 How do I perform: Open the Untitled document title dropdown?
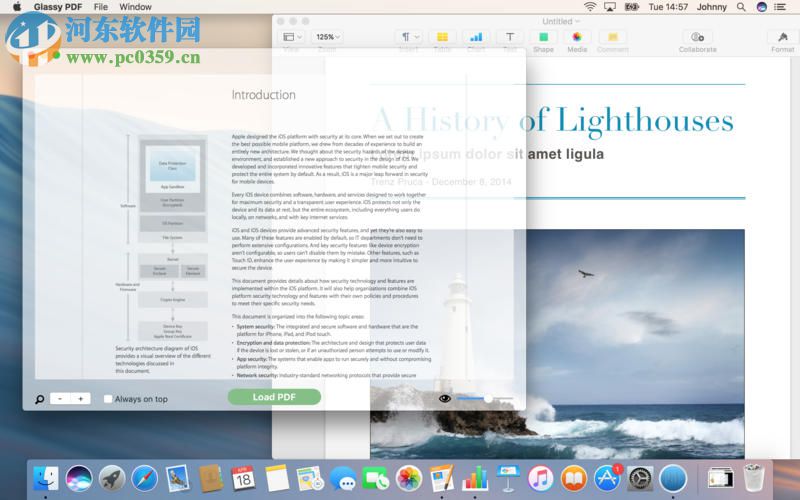[561, 21]
